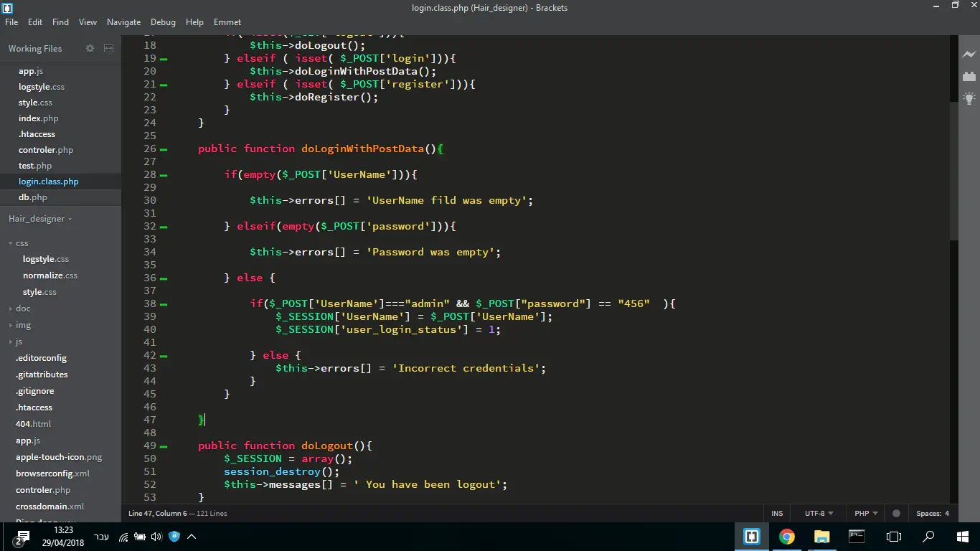Open Google Chrome from the taskbar

tap(787, 537)
